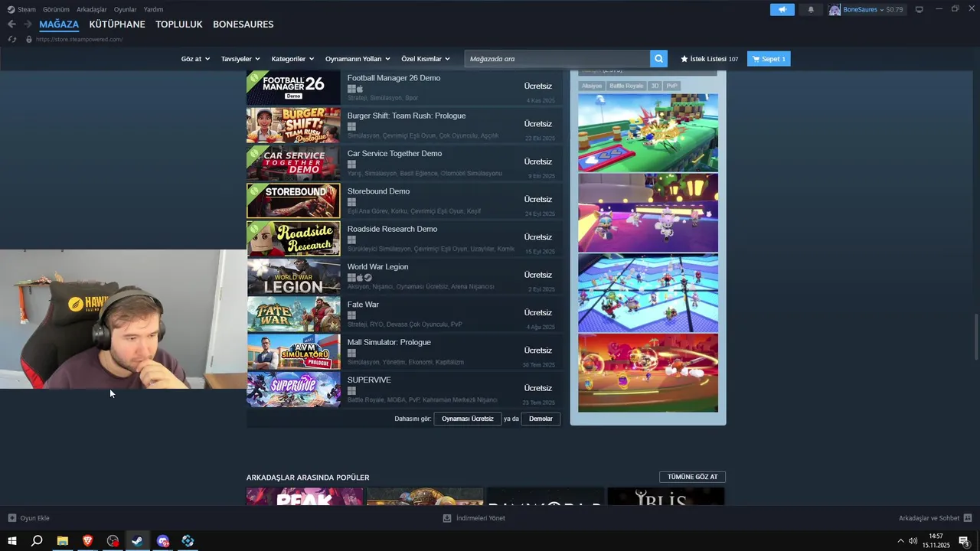Image resolution: width=980 pixels, height=551 pixels.
Task: Open the PEAK game thumbnail
Action: (x=305, y=497)
